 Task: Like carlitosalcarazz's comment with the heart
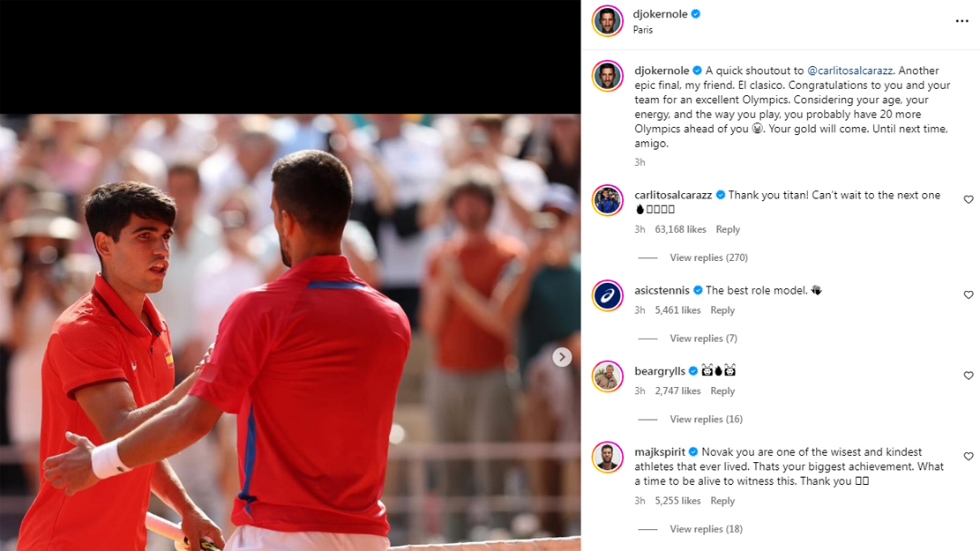pos(969,200)
